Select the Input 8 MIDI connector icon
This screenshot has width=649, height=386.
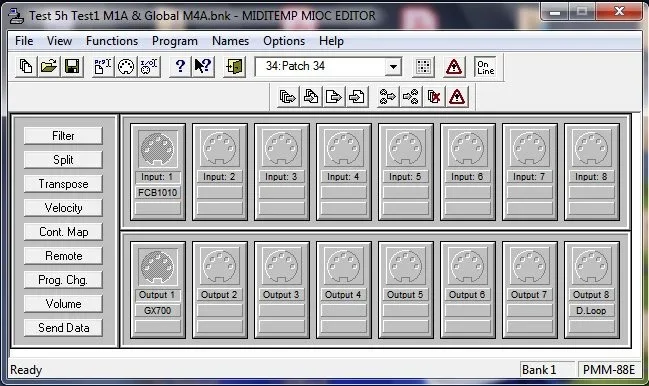coord(592,149)
